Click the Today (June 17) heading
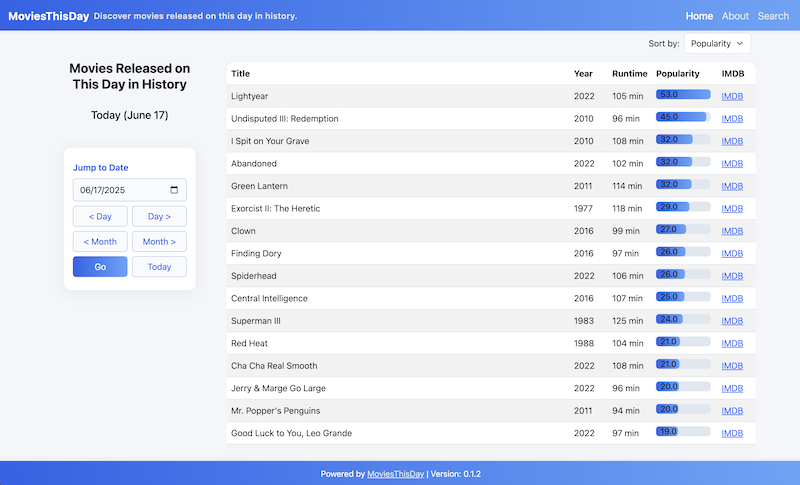 click(130, 115)
